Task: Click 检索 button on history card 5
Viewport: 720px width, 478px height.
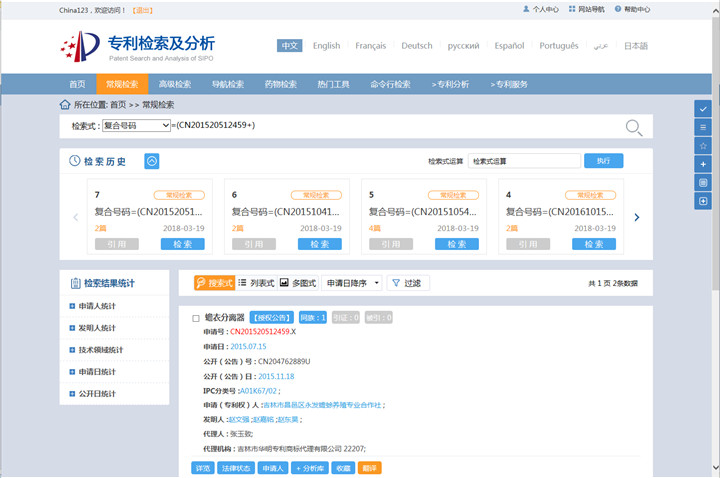Action: coord(457,244)
